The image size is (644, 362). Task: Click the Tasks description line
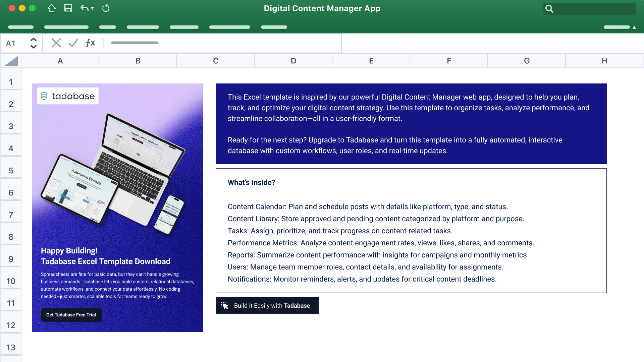pyautogui.click(x=340, y=231)
